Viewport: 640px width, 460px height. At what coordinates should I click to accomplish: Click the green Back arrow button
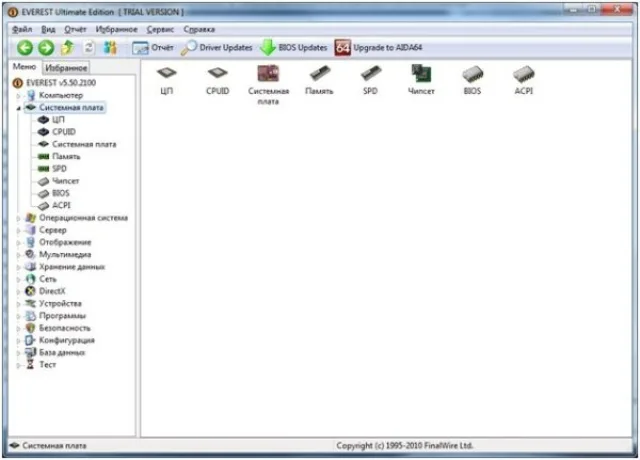25,48
